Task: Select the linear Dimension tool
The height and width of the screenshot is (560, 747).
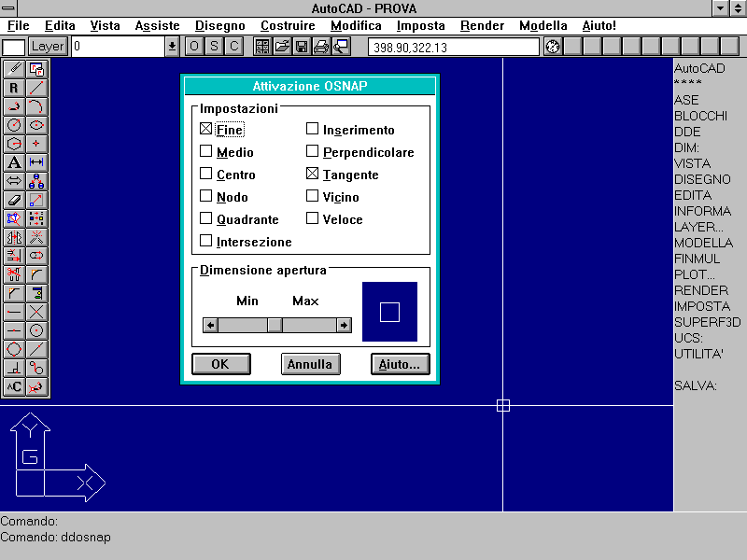Action: (x=36, y=162)
